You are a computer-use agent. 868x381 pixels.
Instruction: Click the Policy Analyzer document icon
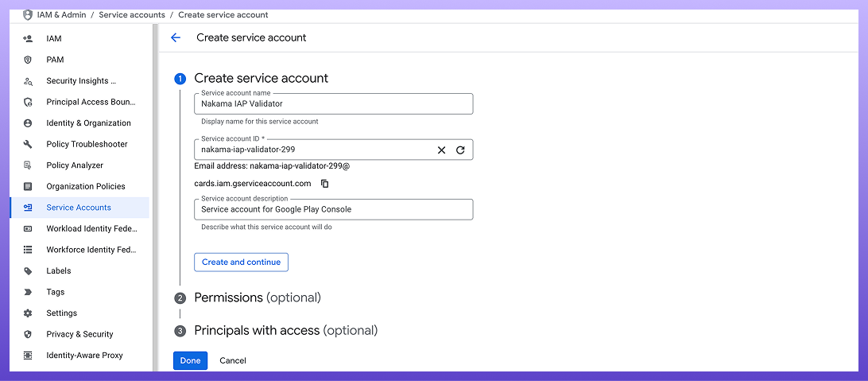tap(28, 165)
